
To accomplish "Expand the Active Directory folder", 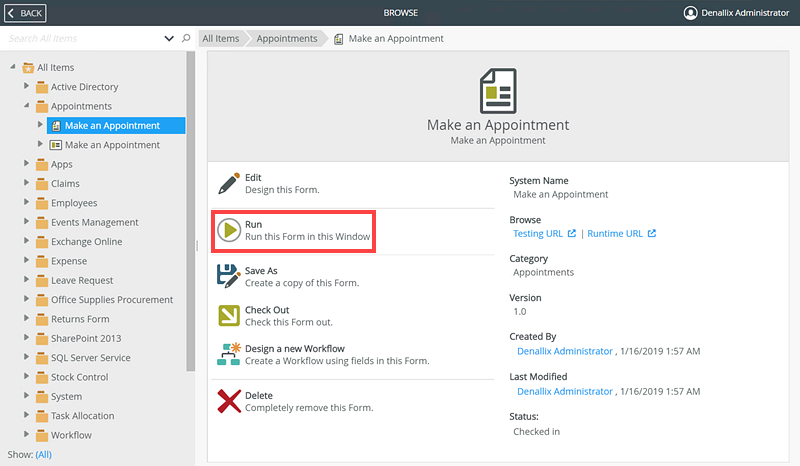I will click(x=28, y=87).
